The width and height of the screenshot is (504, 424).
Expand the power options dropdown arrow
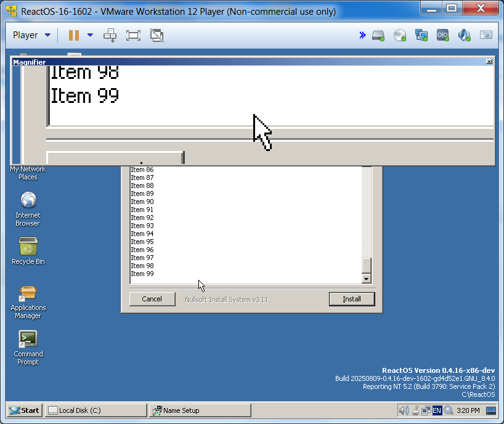click(x=91, y=35)
